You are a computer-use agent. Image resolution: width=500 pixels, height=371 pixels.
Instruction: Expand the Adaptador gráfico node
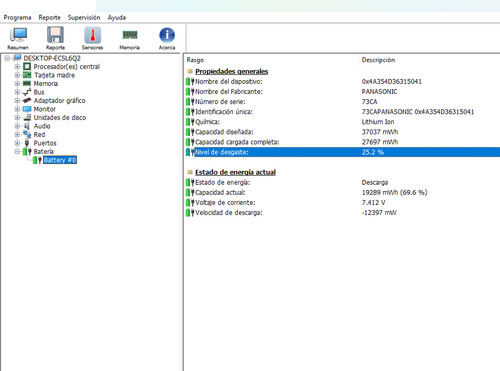coord(17,101)
